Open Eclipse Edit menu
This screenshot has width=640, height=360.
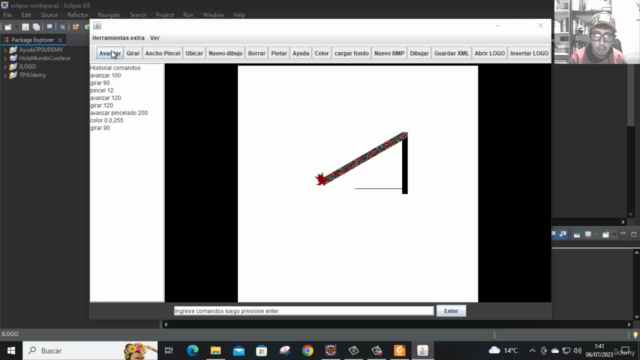(26, 15)
